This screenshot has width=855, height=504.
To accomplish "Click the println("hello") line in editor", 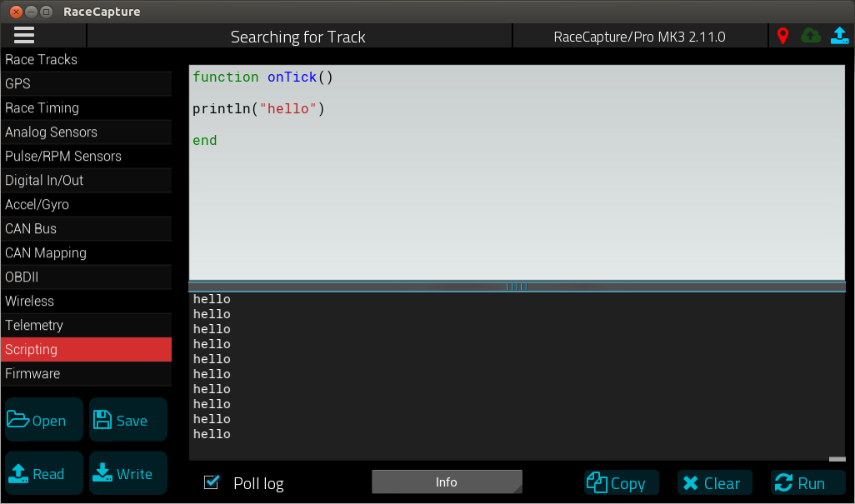I will tap(258, 109).
